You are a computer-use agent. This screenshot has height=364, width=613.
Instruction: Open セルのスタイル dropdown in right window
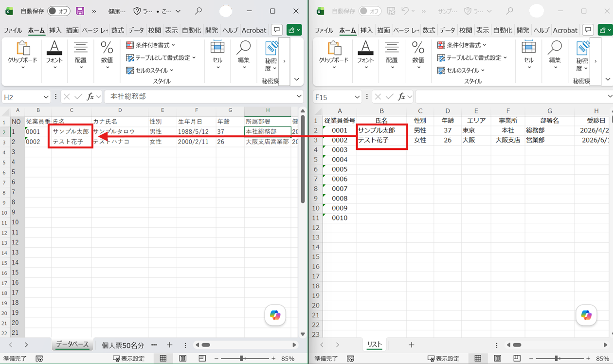click(461, 70)
